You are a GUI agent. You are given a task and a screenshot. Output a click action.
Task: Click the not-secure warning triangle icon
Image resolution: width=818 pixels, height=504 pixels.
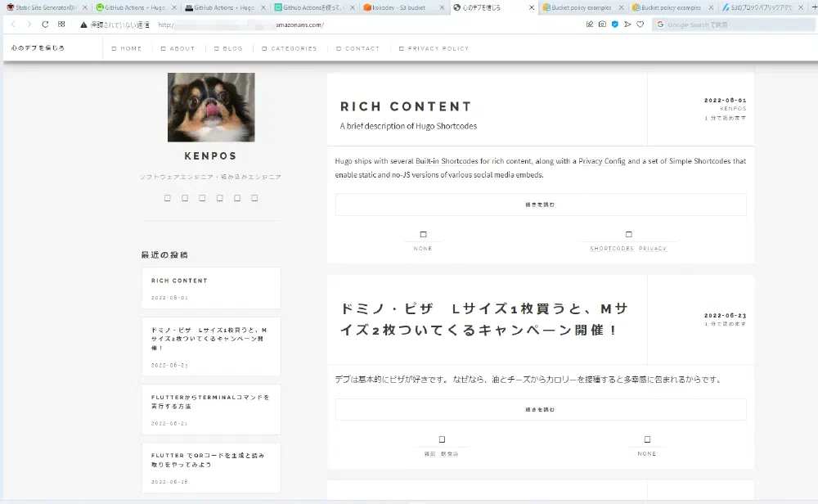pos(83,25)
